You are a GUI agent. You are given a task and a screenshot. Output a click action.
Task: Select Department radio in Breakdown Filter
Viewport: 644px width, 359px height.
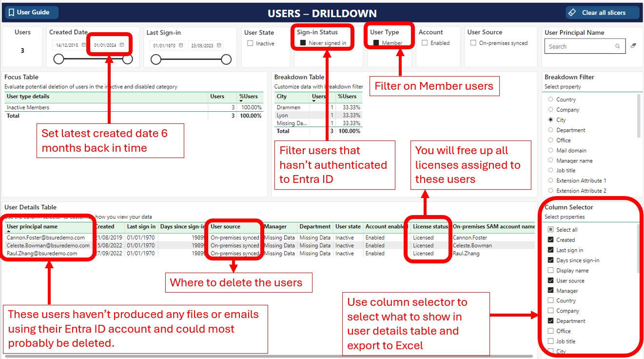coord(551,130)
